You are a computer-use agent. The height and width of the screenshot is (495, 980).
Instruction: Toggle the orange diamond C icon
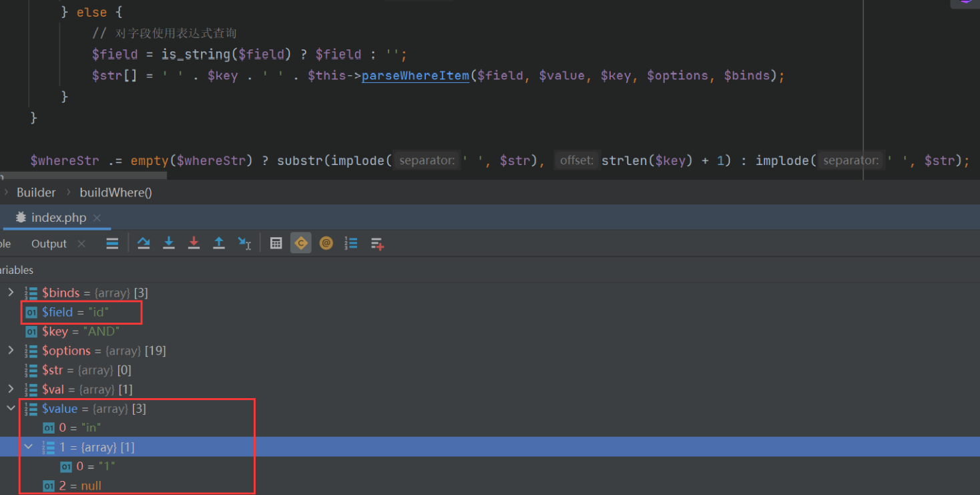click(301, 244)
